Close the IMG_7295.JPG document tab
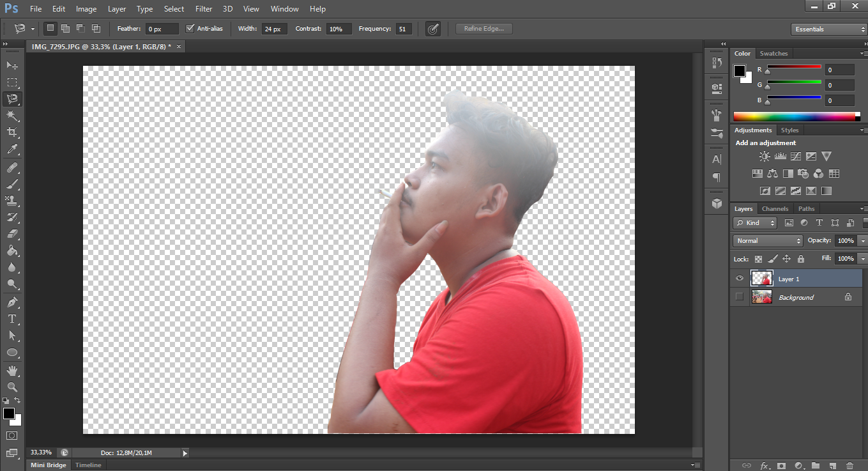 179,47
